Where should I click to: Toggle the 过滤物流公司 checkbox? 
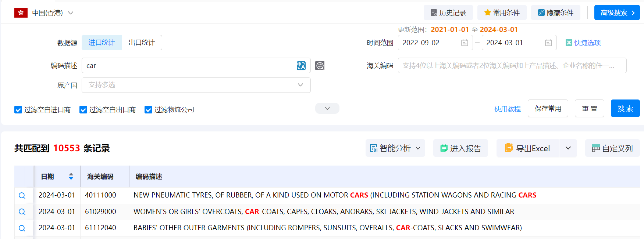148,110
